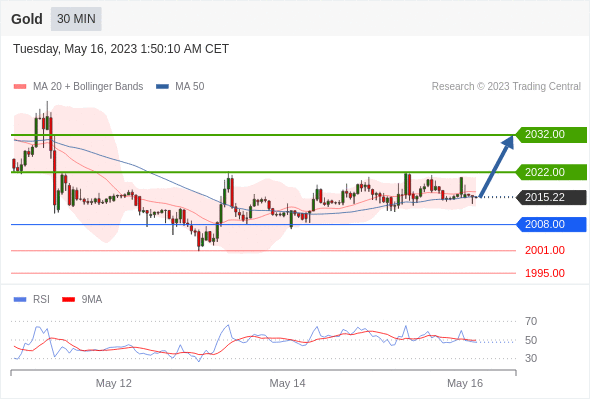The height and width of the screenshot is (400, 590).
Task: Click the 30 MIN timeframe button
Action: (76, 19)
